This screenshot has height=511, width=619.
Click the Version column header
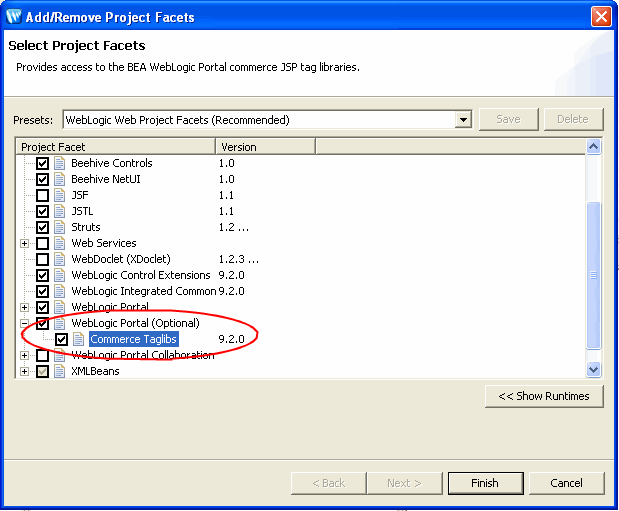265,147
